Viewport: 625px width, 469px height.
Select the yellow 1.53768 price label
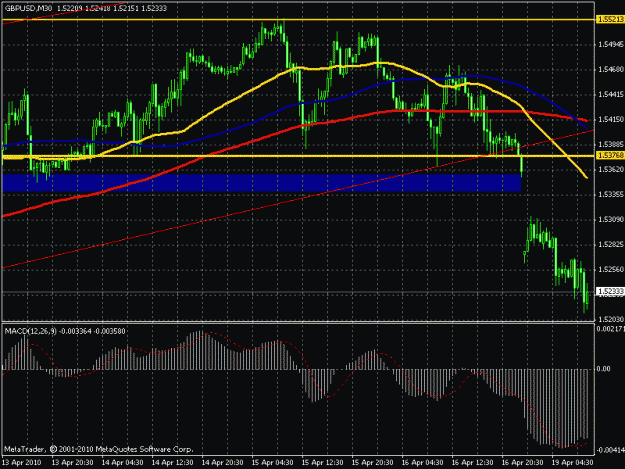pos(610,155)
